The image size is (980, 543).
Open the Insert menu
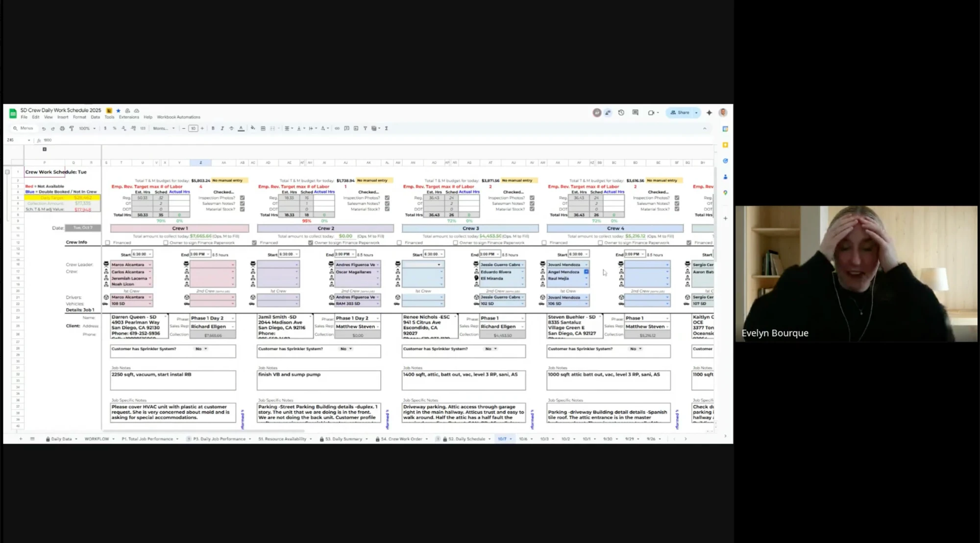point(63,118)
